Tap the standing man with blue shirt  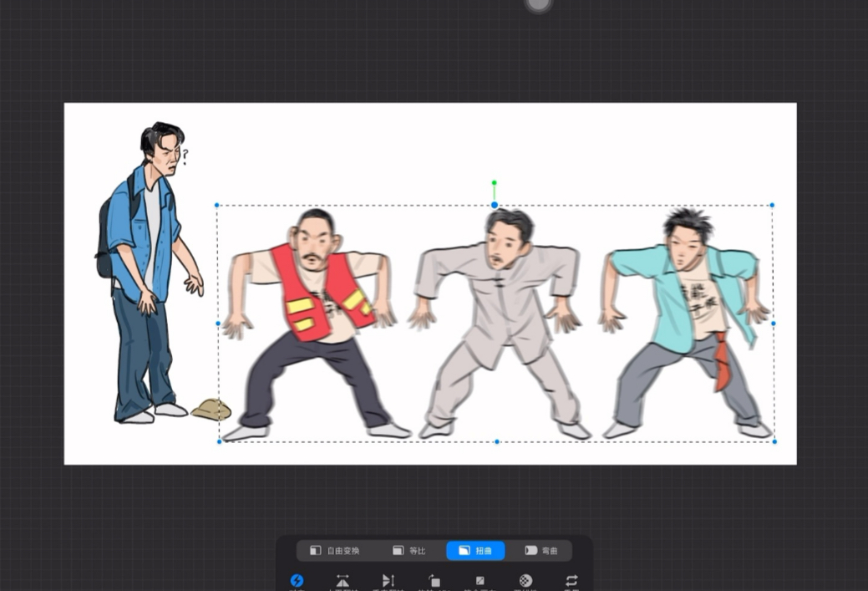click(147, 272)
